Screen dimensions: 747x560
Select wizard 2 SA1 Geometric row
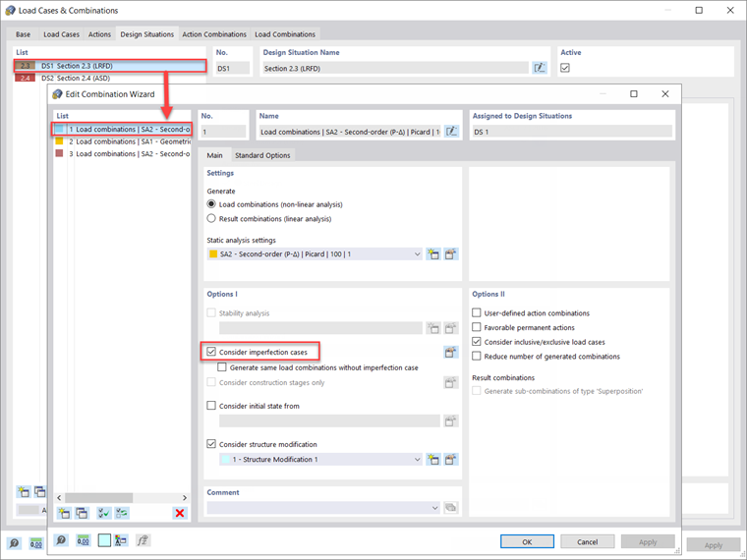(123, 141)
